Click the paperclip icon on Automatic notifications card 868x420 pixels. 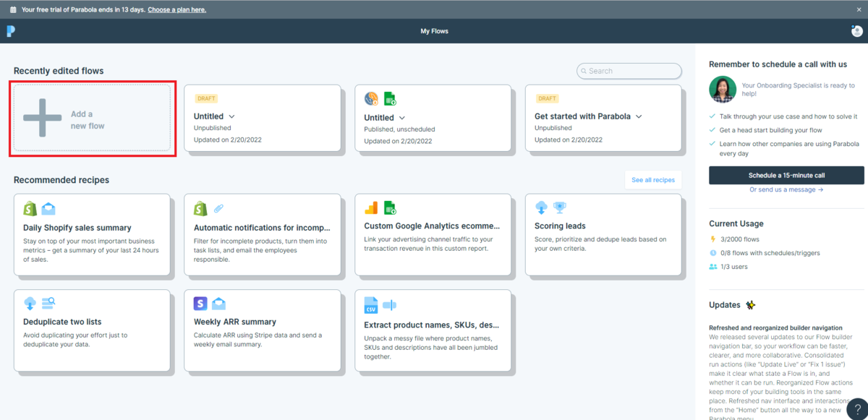pos(218,209)
